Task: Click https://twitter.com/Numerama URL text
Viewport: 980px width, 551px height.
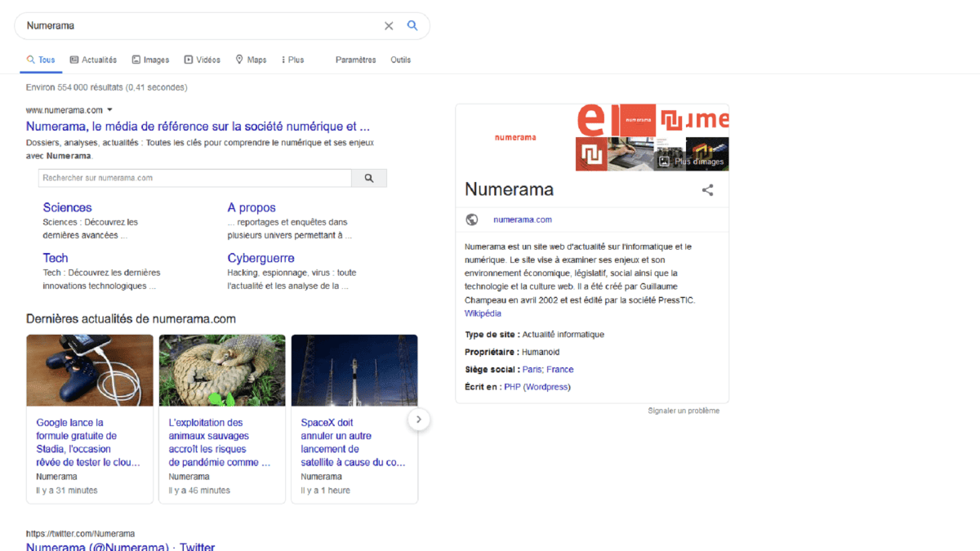Action: [80, 533]
